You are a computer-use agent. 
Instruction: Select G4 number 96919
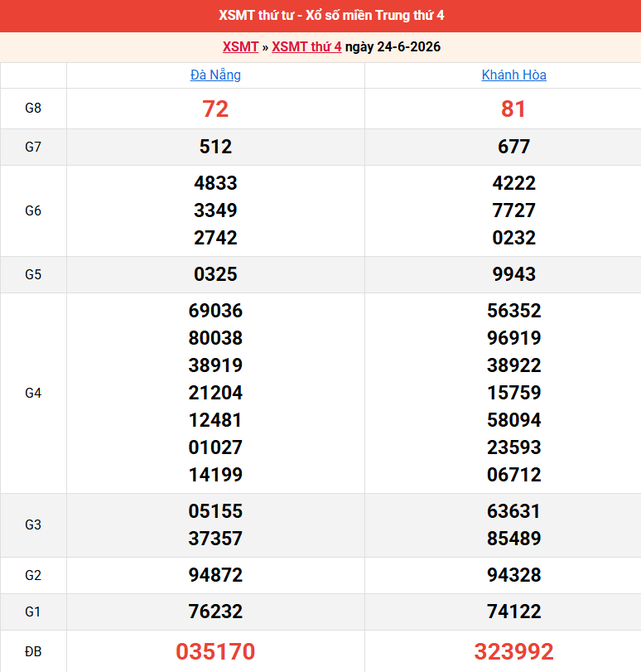point(513,339)
